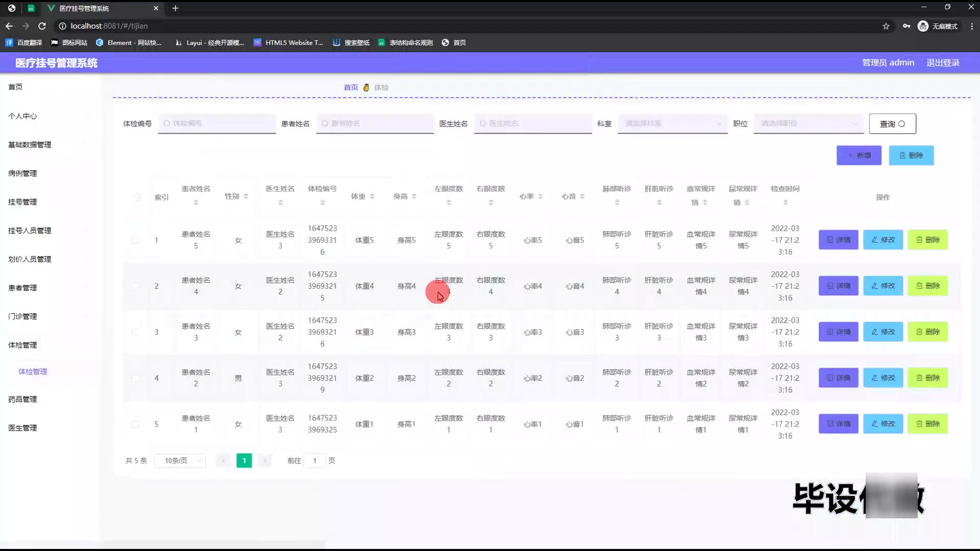Open the 10条/页 page size dropdown
980x551 pixels.
[180, 461]
